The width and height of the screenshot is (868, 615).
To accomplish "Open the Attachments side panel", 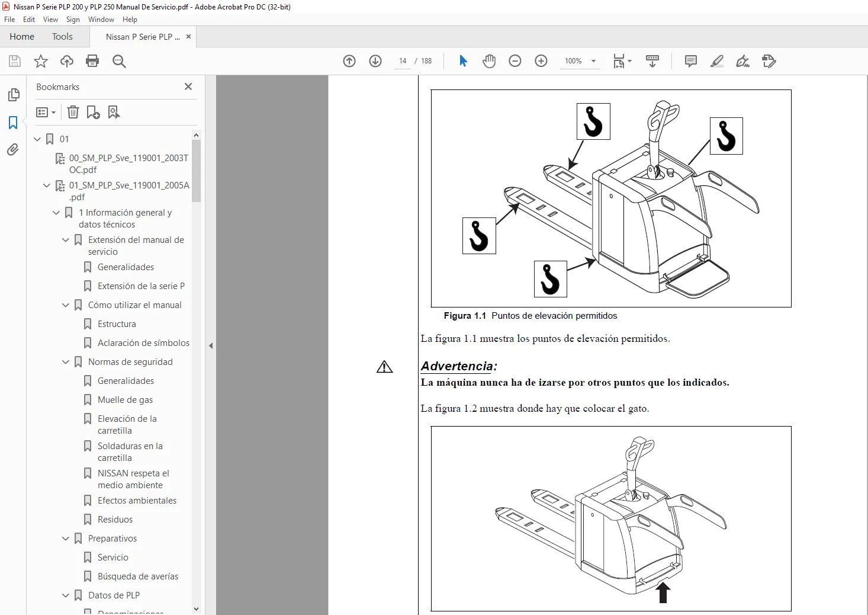I will pyautogui.click(x=13, y=150).
